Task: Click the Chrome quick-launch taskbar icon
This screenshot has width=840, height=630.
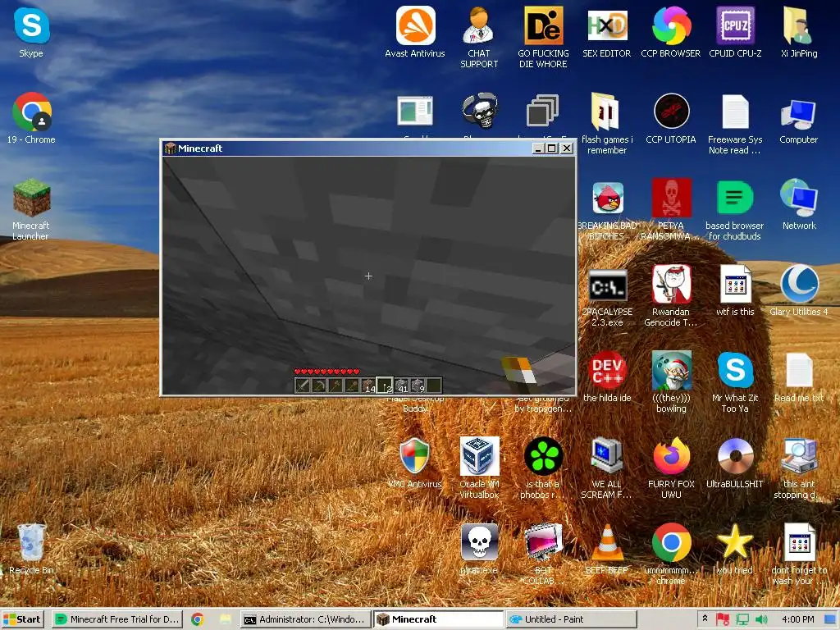Action: [x=198, y=619]
